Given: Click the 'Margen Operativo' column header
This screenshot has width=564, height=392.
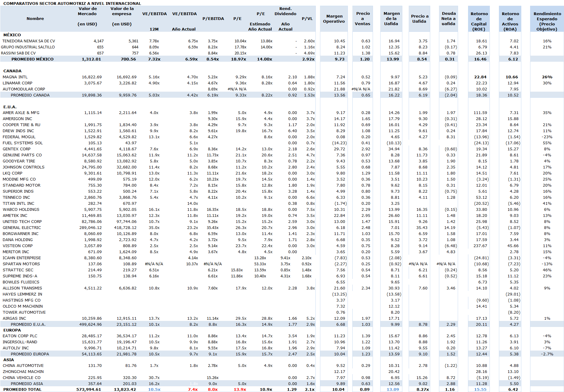Looking at the screenshot, I should 334,19.
